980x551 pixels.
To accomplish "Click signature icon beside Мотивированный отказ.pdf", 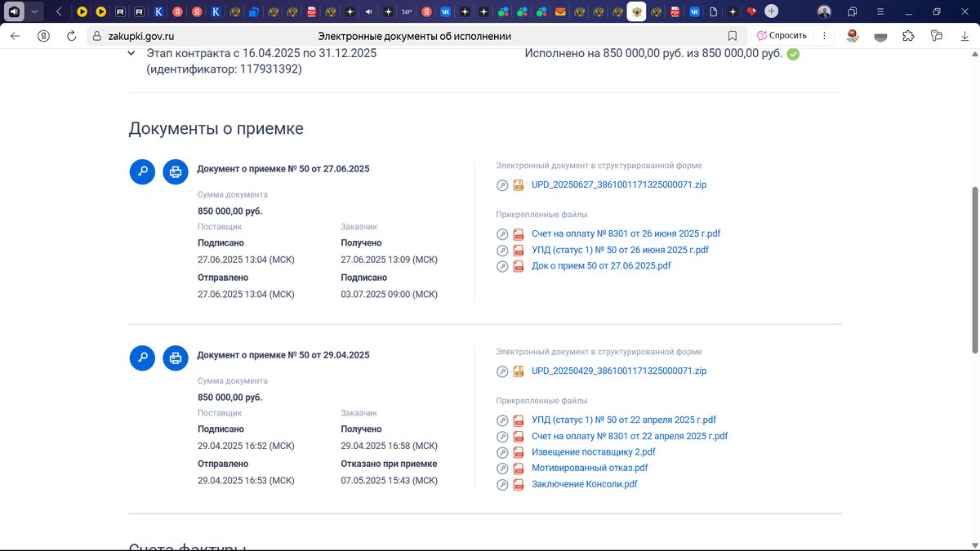I will click(x=502, y=469).
